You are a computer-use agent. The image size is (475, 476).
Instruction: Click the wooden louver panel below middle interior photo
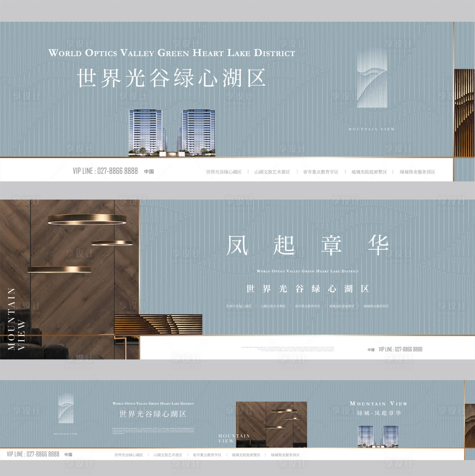coord(158,324)
